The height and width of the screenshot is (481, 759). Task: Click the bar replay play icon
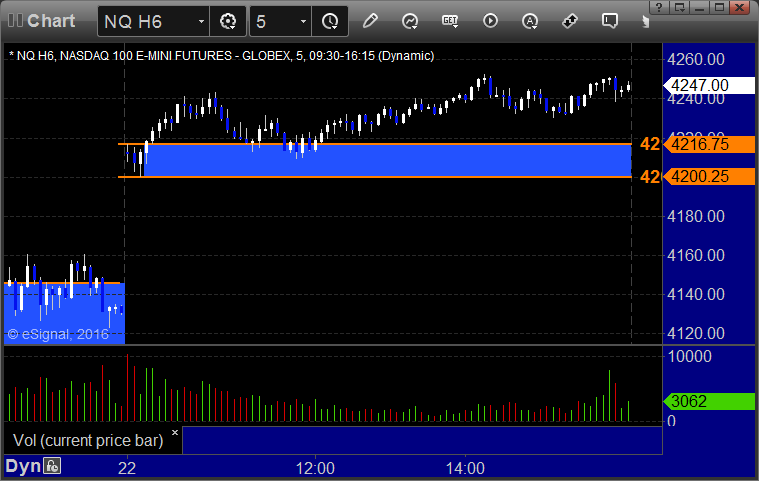click(490, 21)
